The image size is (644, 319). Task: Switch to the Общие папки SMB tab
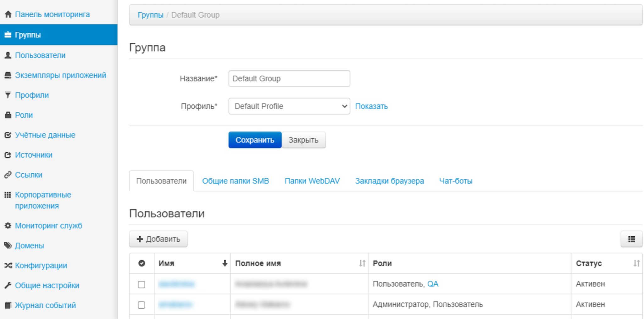point(236,181)
